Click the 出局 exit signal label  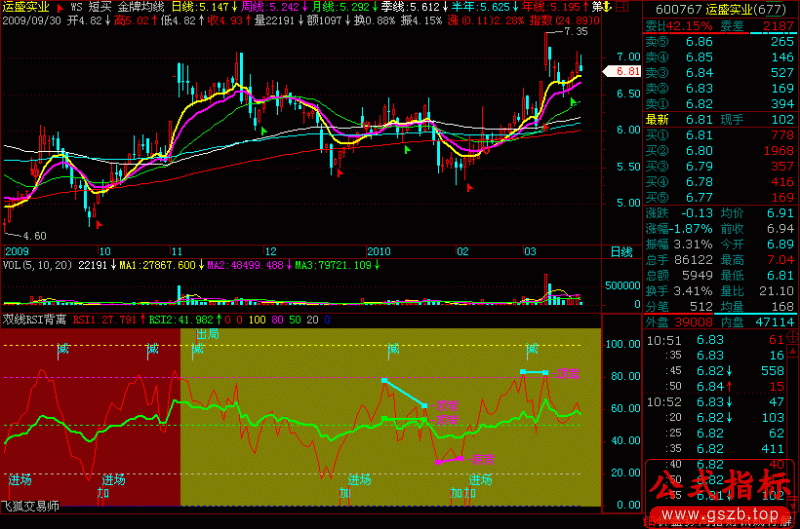click(207, 333)
